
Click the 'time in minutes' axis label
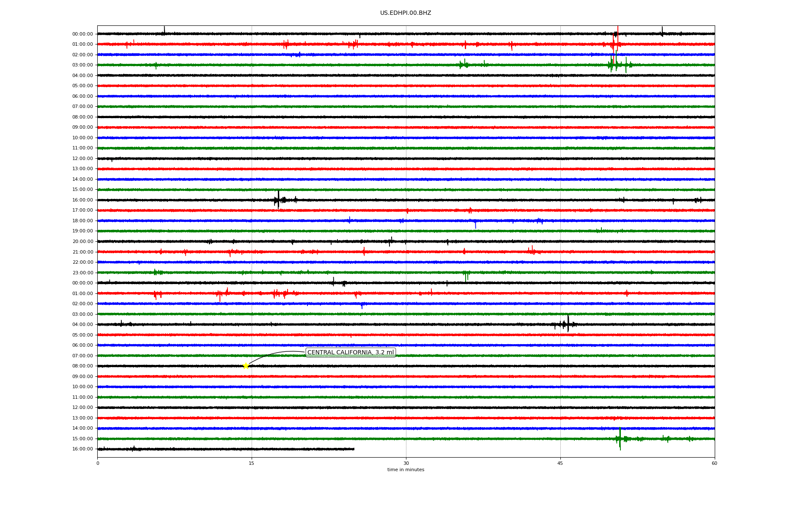[x=405, y=469]
